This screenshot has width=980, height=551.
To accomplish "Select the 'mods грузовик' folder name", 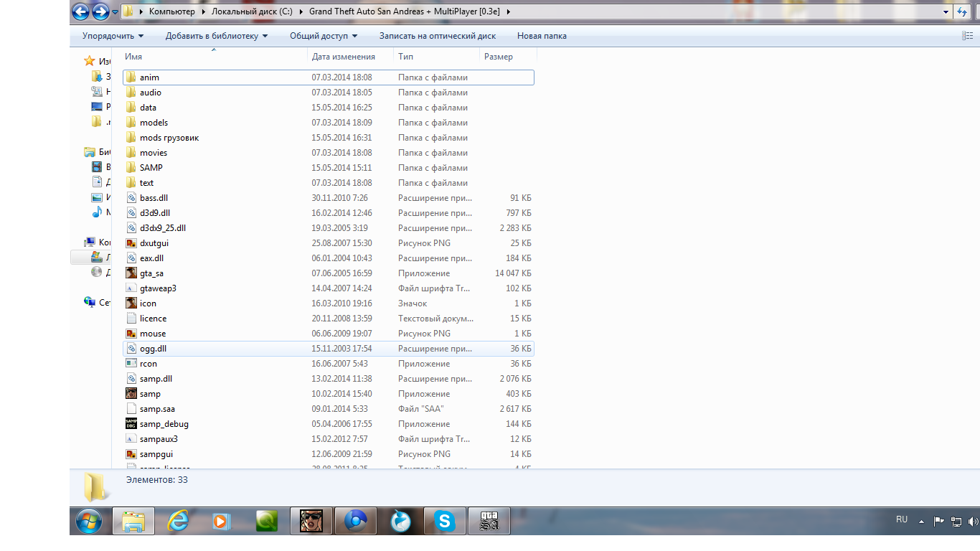I will point(169,138).
